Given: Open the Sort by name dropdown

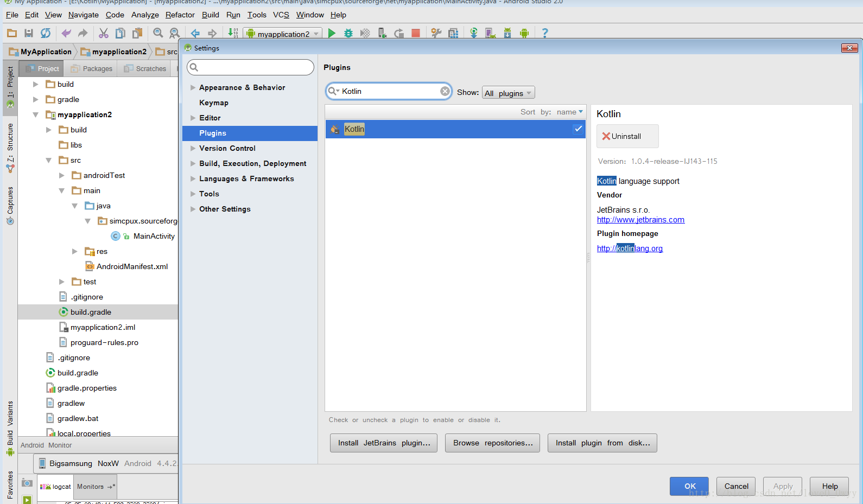Looking at the screenshot, I should [x=570, y=112].
